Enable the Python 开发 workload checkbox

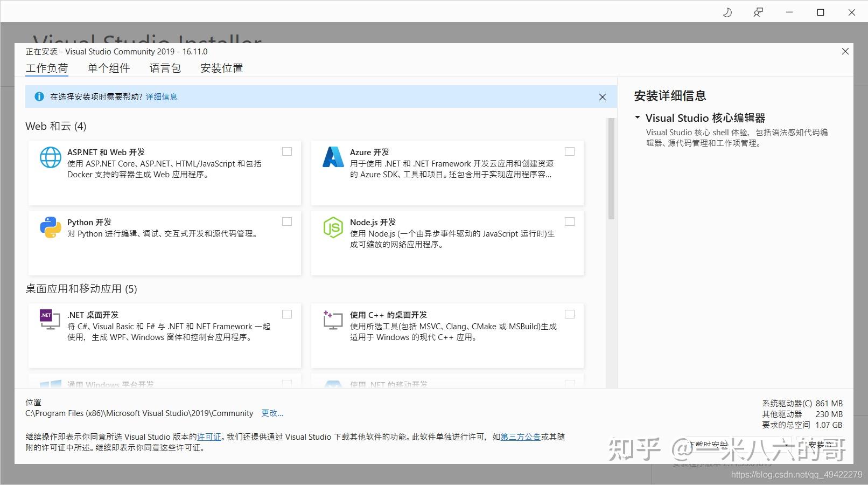tap(287, 221)
